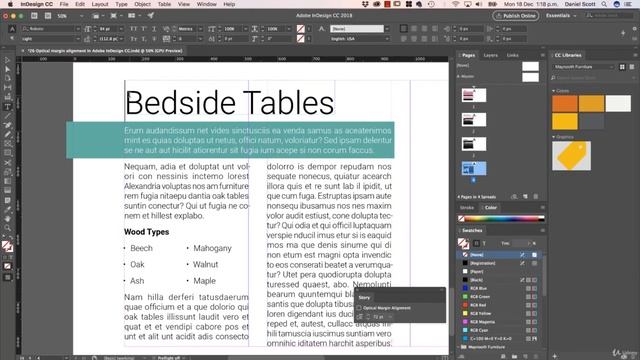
Task: Click Character Formatting Controls 'A' icon
Action: 12,29
